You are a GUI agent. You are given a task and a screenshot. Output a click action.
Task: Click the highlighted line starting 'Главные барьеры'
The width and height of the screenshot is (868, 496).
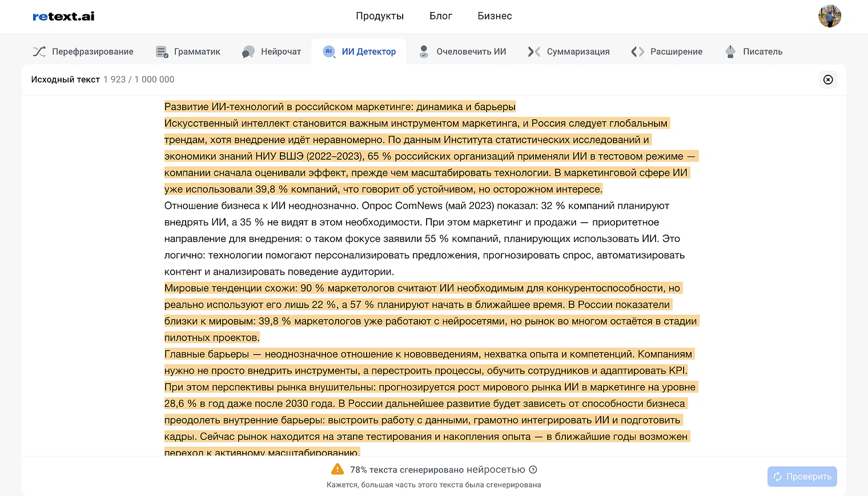coord(428,354)
